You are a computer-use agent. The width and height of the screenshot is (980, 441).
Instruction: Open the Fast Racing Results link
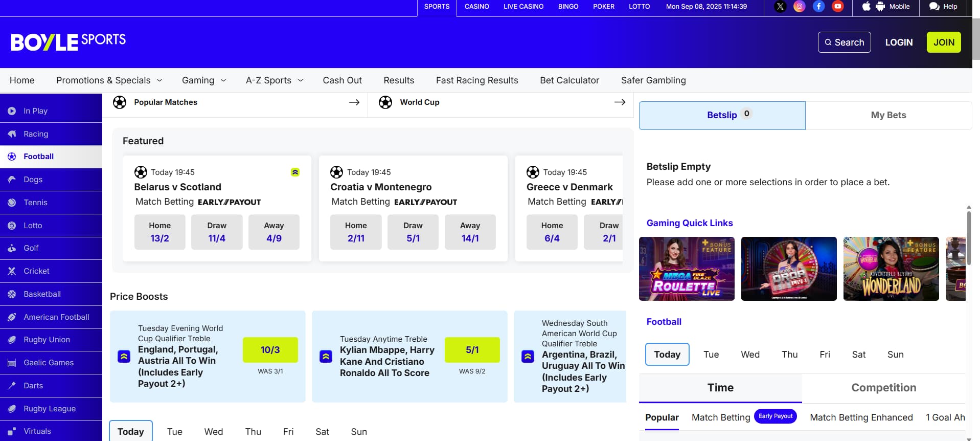pyautogui.click(x=477, y=80)
